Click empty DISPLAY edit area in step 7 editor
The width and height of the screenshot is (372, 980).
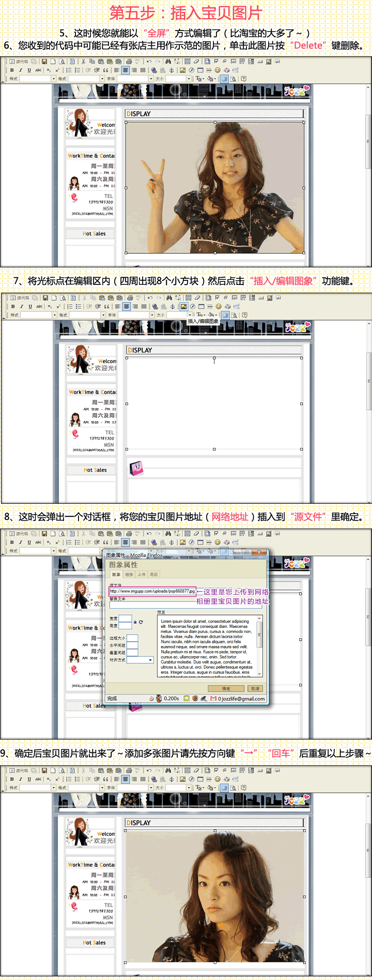click(x=214, y=403)
